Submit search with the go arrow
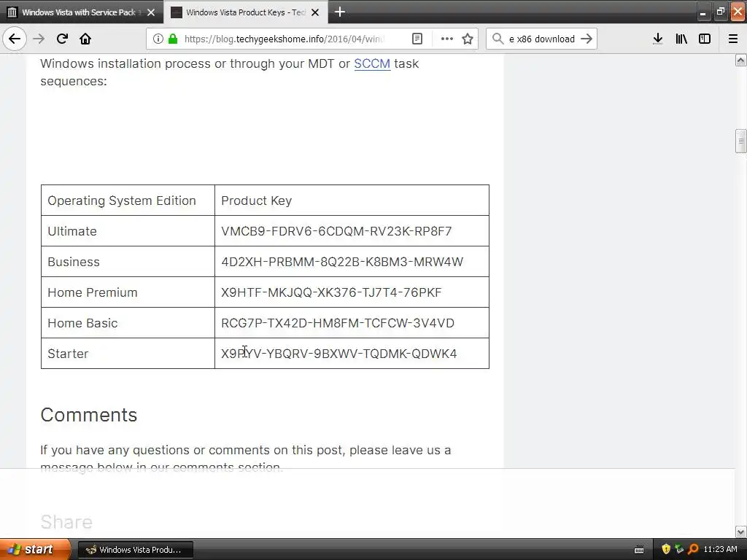 [587, 39]
